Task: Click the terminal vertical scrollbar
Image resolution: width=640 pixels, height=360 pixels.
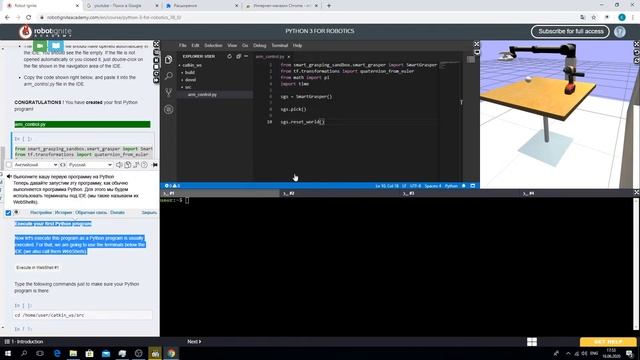Action: pyautogui.click(x=636, y=263)
